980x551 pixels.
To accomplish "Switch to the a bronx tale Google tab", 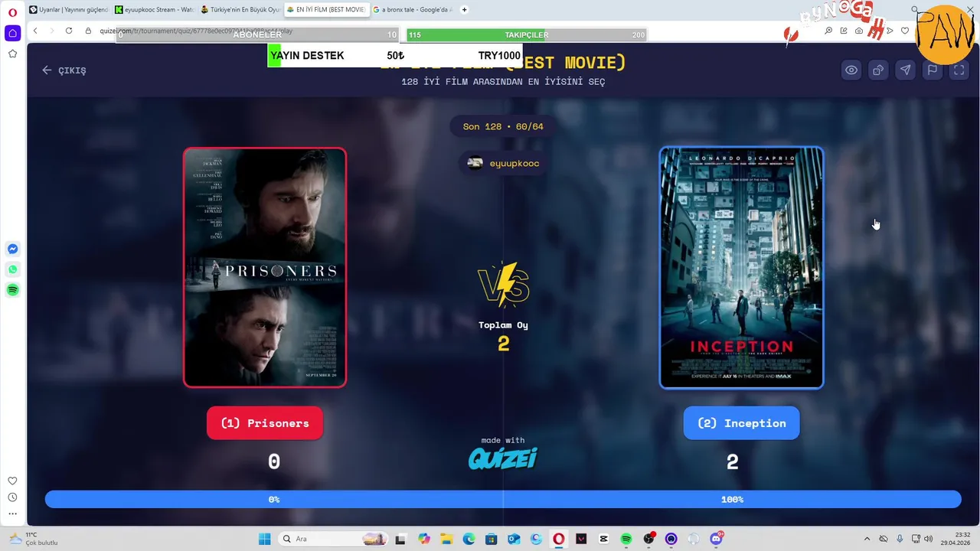I will pos(412,10).
